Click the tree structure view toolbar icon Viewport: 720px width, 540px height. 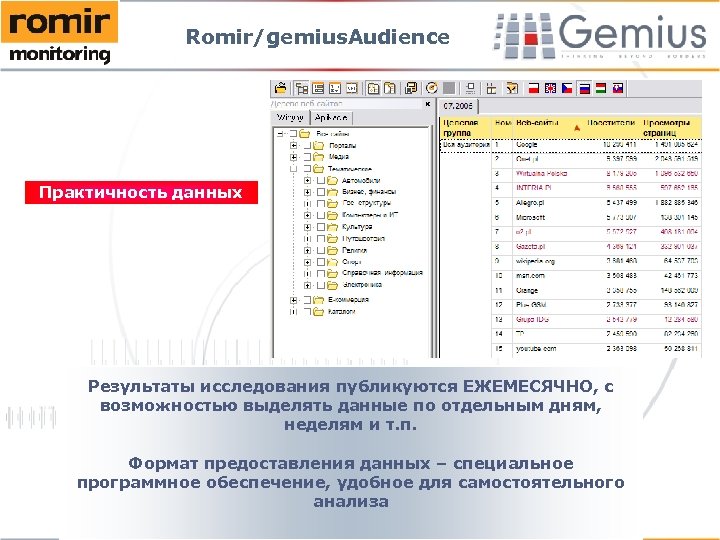pyautogui.click(x=302, y=88)
